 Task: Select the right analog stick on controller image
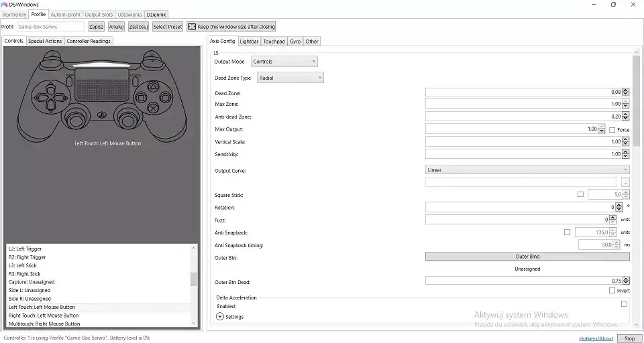(x=127, y=120)
